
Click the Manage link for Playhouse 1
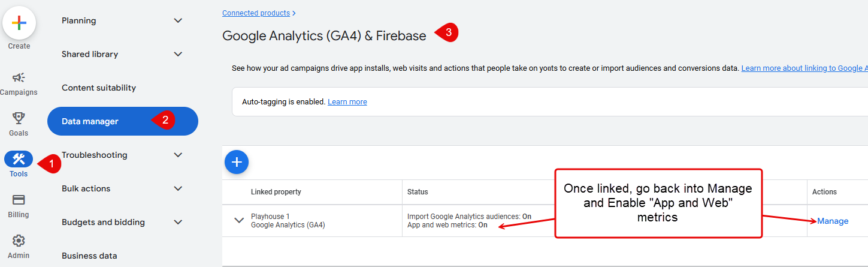[833, 221]
